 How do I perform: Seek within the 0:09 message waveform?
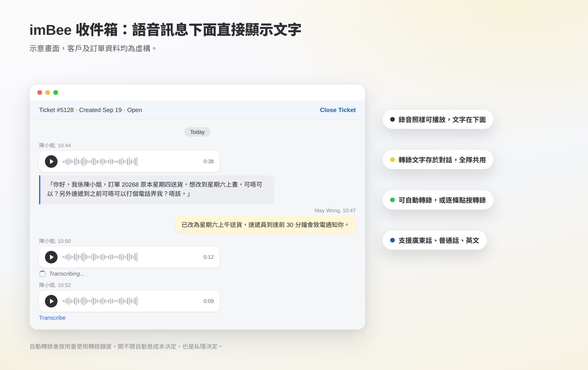point(100,301)
